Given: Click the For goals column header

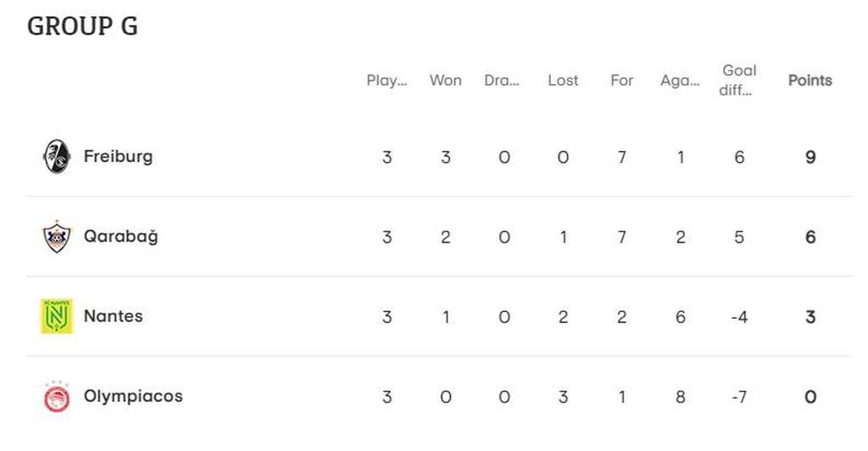Looking at the screenshot, I should (621, 81).
